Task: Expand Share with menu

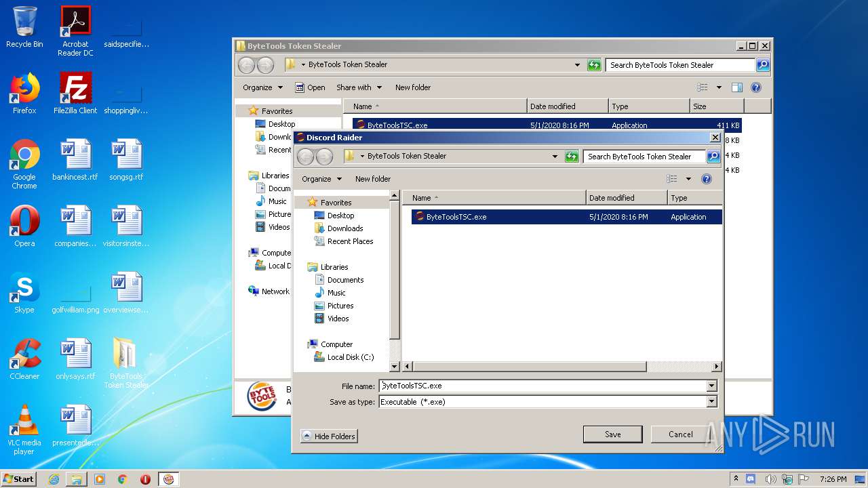Action: coord(359,87)
